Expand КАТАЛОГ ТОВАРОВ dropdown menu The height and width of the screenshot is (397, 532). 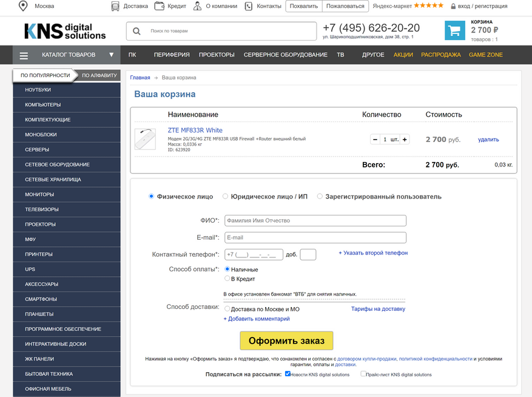tap(67, 55)
